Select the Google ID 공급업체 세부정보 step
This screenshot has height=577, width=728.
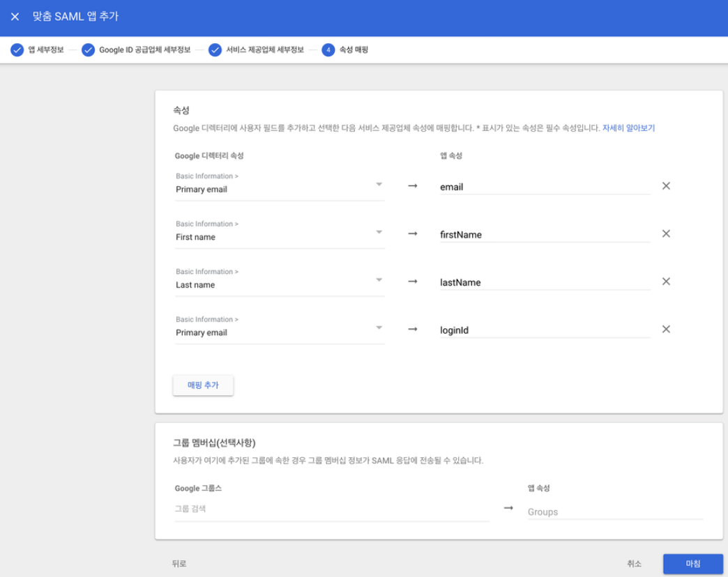point(146,49)
